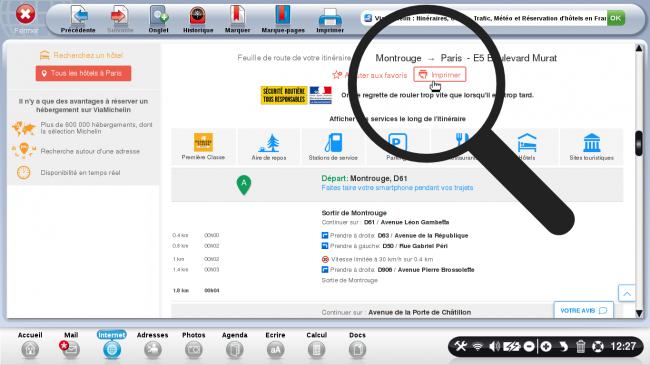Viewport: 650px width, 365px height.
Task: Open the Marque-pages bookmarks list
Action: [x=283, y=19]
